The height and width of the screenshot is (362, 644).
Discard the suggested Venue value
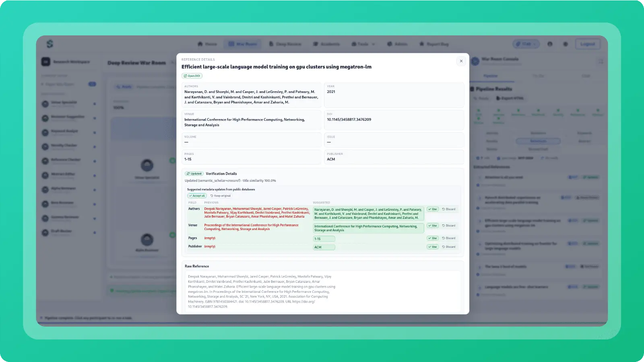449,226
